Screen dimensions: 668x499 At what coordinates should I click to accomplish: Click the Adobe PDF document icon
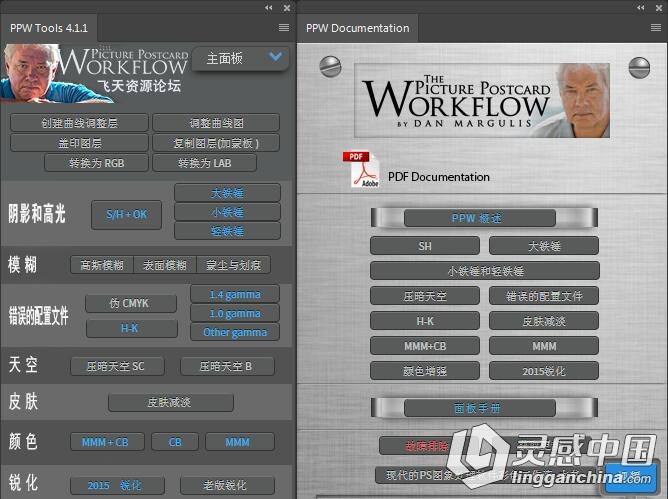(360, 169)
